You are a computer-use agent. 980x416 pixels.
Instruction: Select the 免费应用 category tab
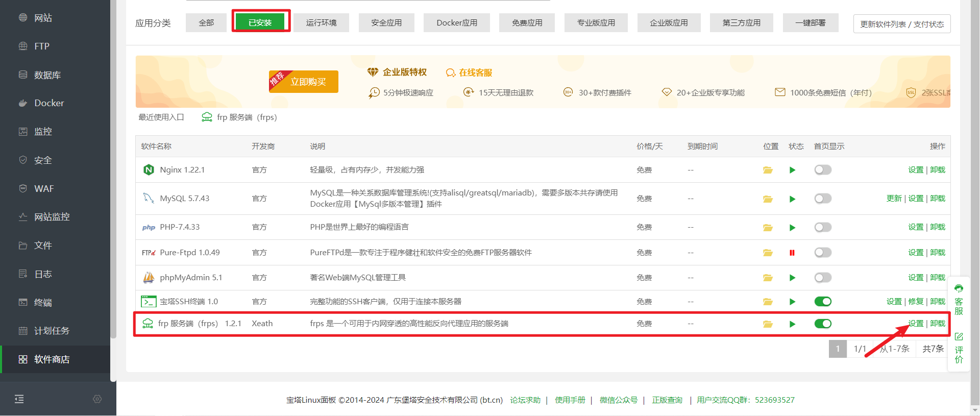527,22
